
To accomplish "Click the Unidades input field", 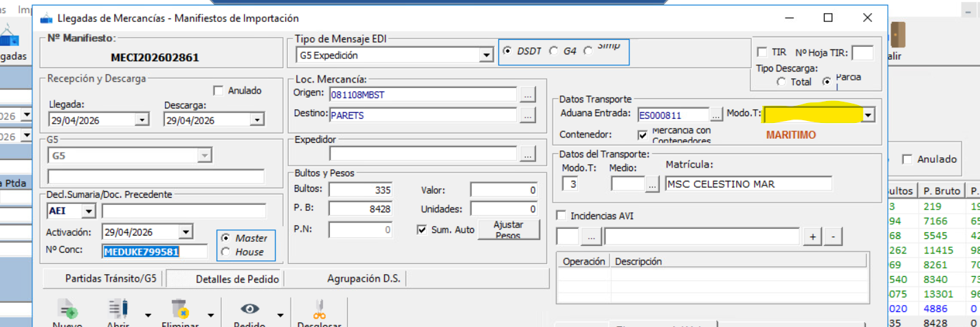I will pyautogui.click(x=504, y=209).
